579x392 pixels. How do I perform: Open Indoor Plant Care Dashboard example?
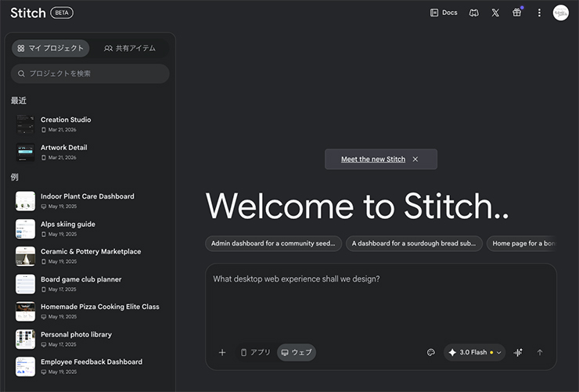[x=88, y=201]
